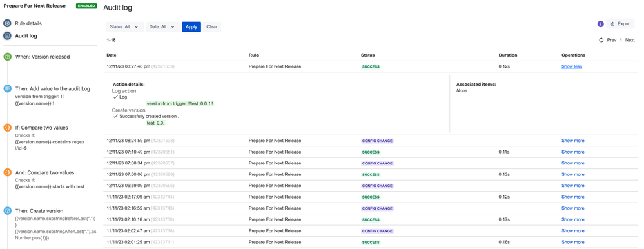
Task: Export the audit log
Action: pyautogui.click(x=620, y=24)
